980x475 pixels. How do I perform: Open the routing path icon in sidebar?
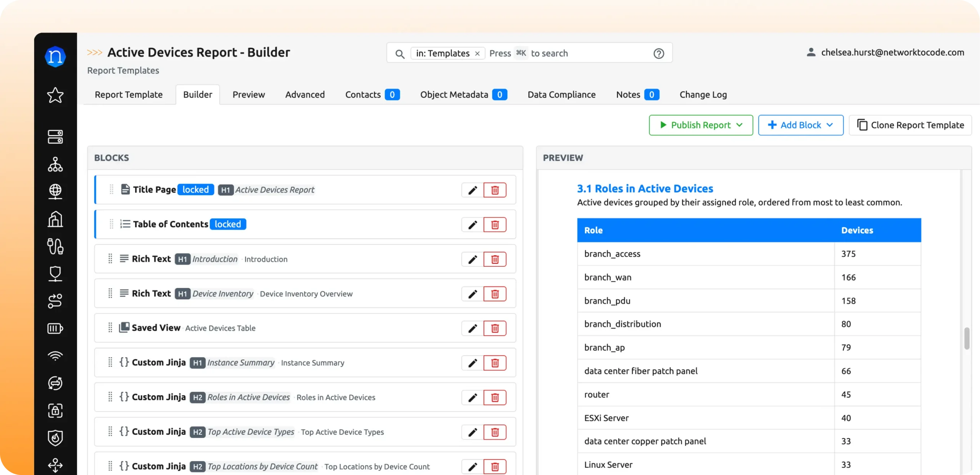55,301
